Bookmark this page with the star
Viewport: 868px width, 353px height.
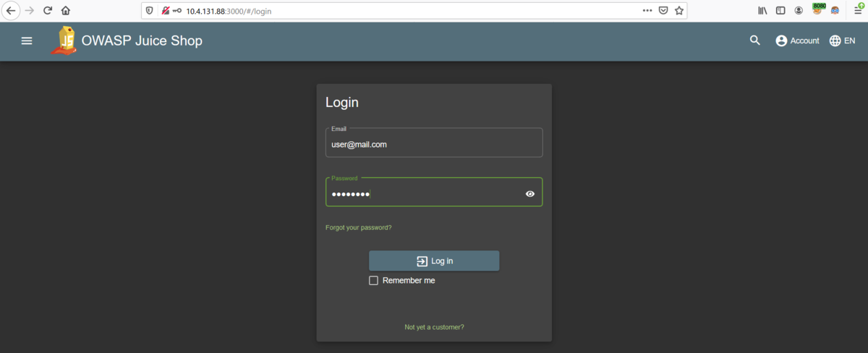(x=679, y=11)
